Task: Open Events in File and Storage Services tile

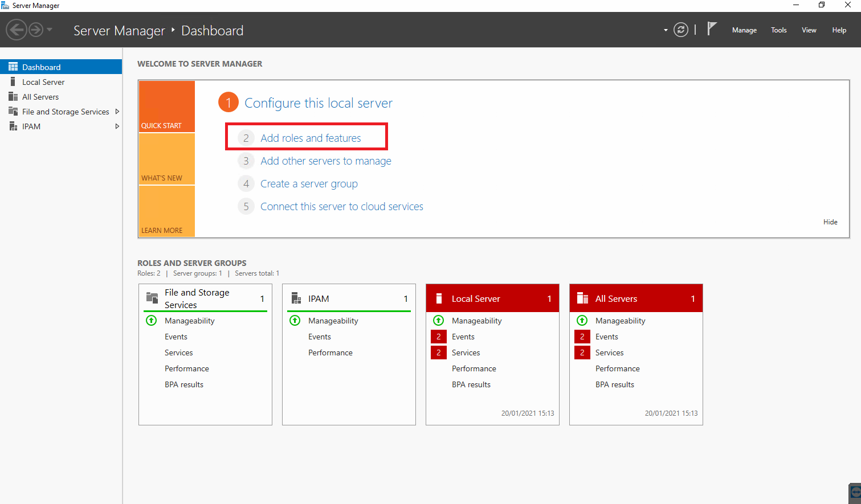Action: (x=176, y=337)
